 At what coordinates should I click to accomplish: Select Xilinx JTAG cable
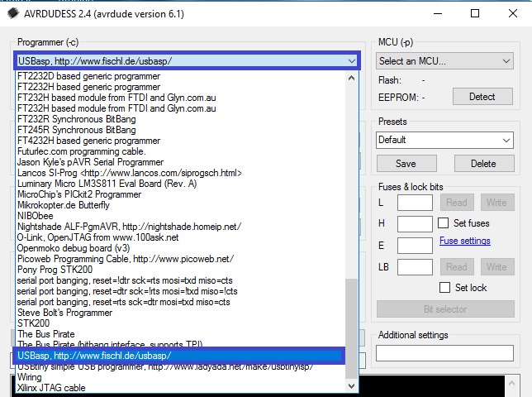181,388
